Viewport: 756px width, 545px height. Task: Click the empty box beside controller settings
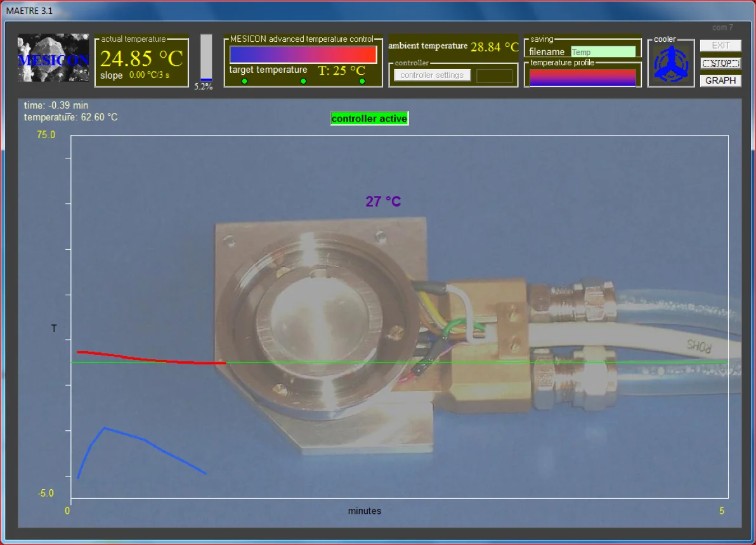494,76
